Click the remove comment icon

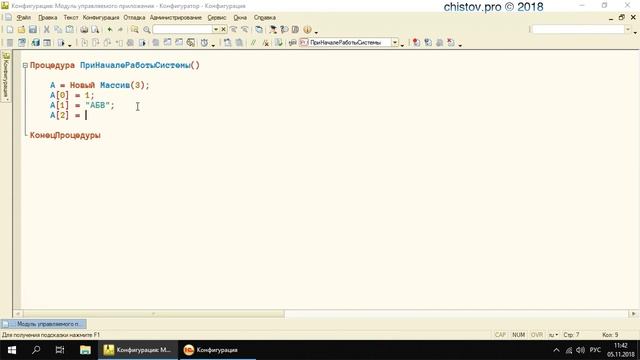click(x=265, y=42)
